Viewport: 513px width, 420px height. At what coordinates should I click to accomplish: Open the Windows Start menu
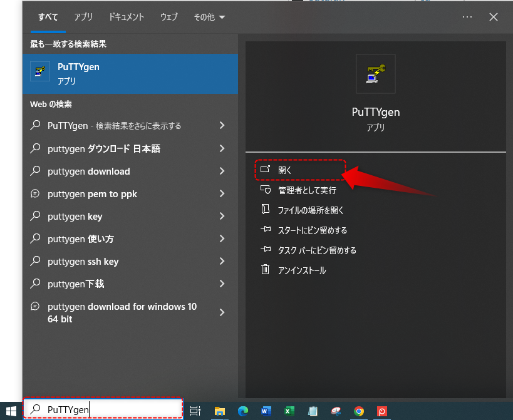[x=11, y=411]
